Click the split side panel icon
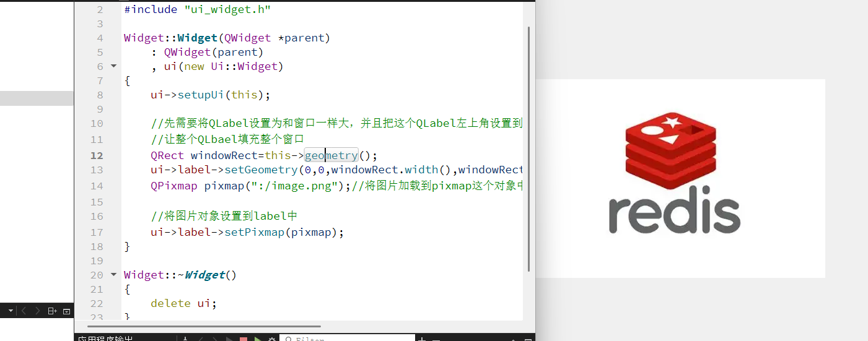This screenshot has height=341, width=868. point(53,311)
